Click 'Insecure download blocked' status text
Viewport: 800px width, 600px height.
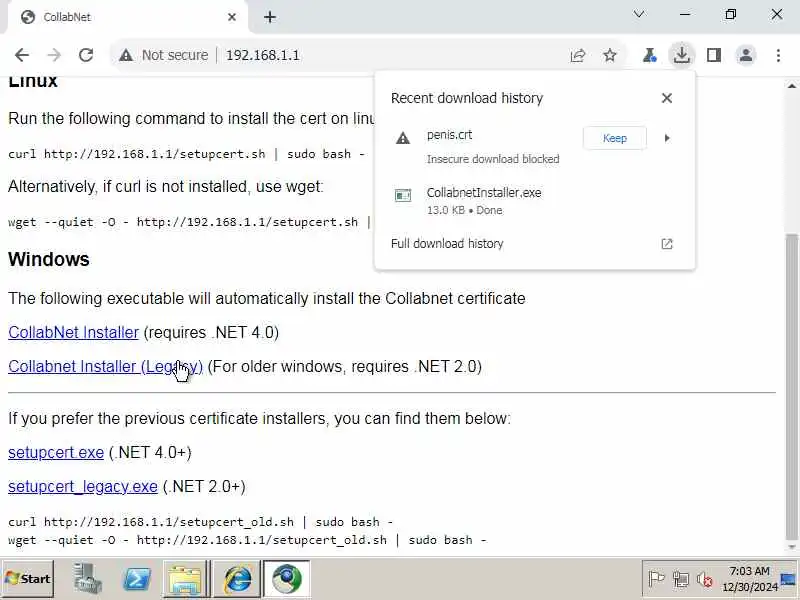[493, 159]
